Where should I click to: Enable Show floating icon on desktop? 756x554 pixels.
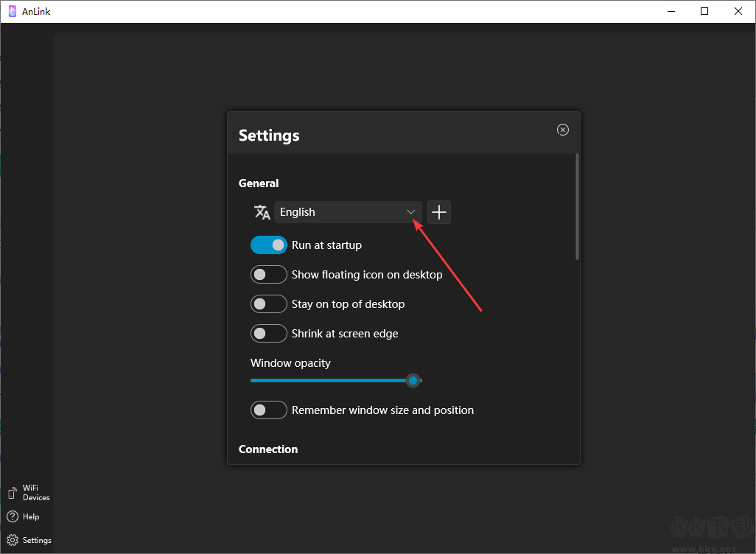(x=268, y=275)
